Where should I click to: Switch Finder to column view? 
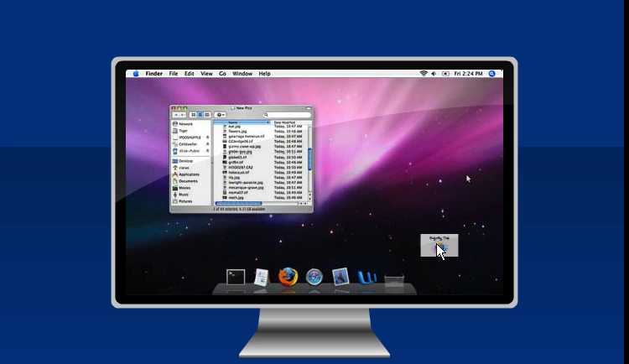click(206, 115)
